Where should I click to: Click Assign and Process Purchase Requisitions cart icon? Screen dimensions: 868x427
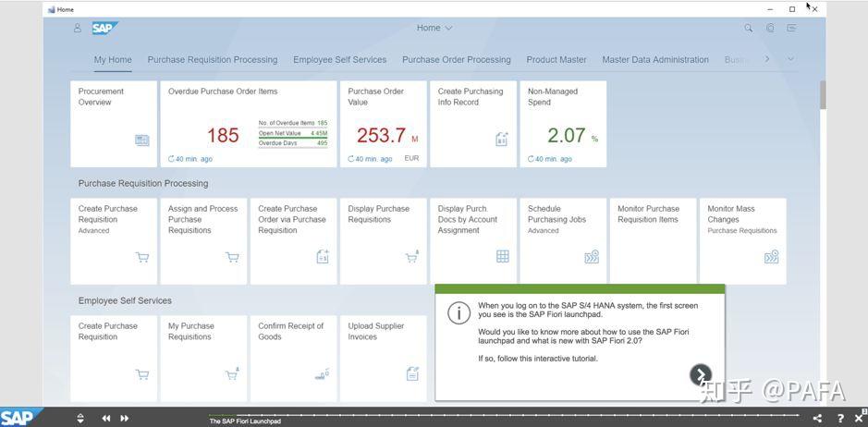click(232, 257)
